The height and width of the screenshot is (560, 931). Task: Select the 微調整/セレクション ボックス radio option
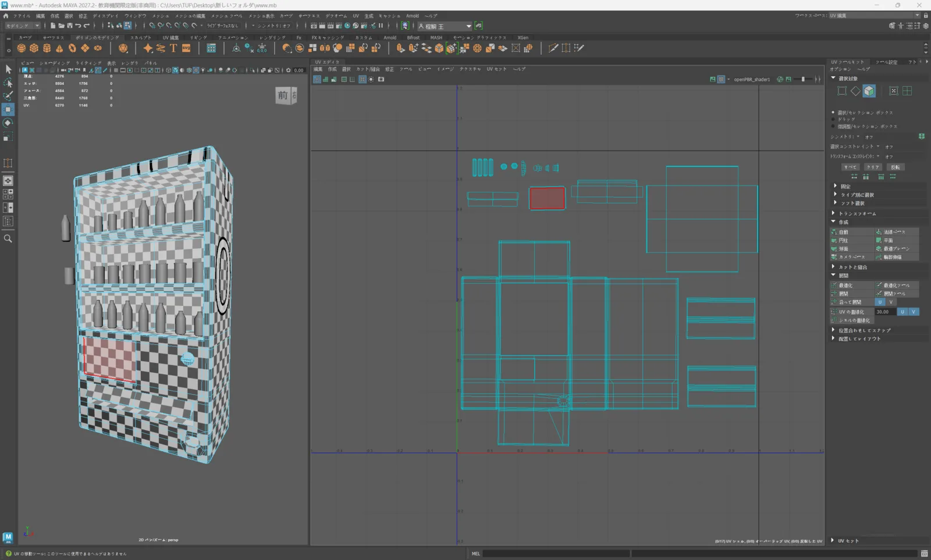865,126
